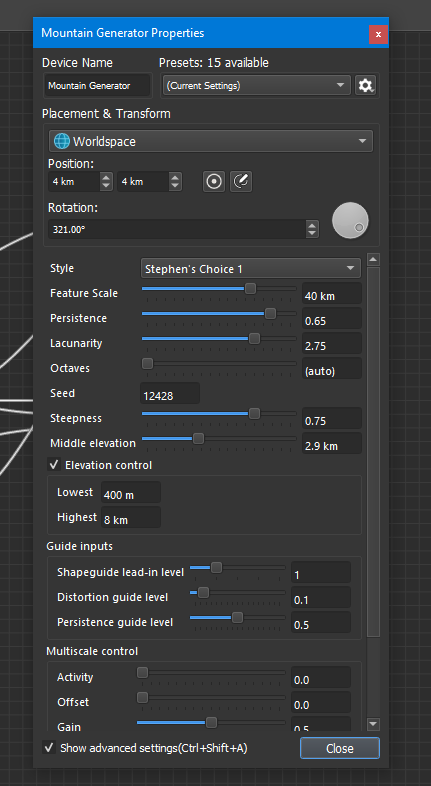Toggle the Elevation control checkbox
The image size is (431, 786).
click(54, 465)
